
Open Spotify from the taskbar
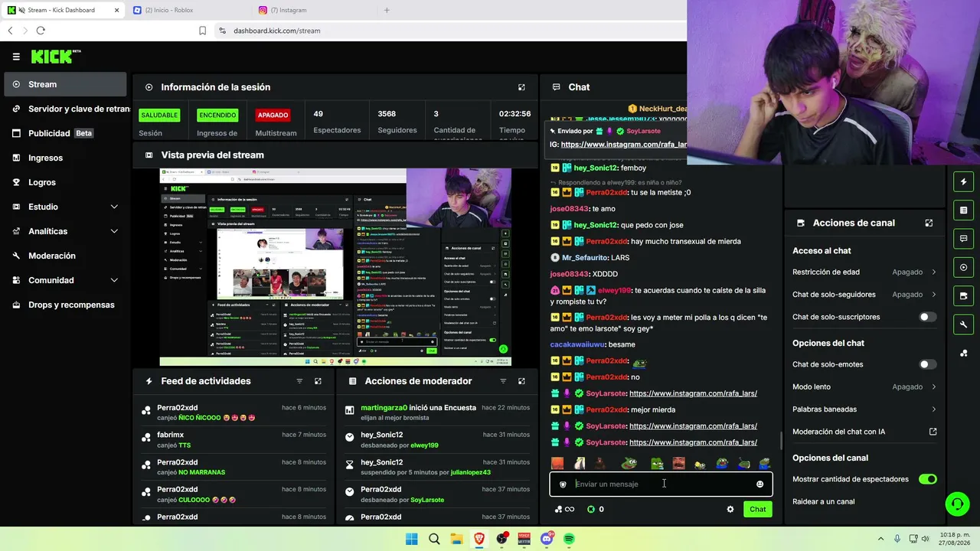click(x=569, y=539)
